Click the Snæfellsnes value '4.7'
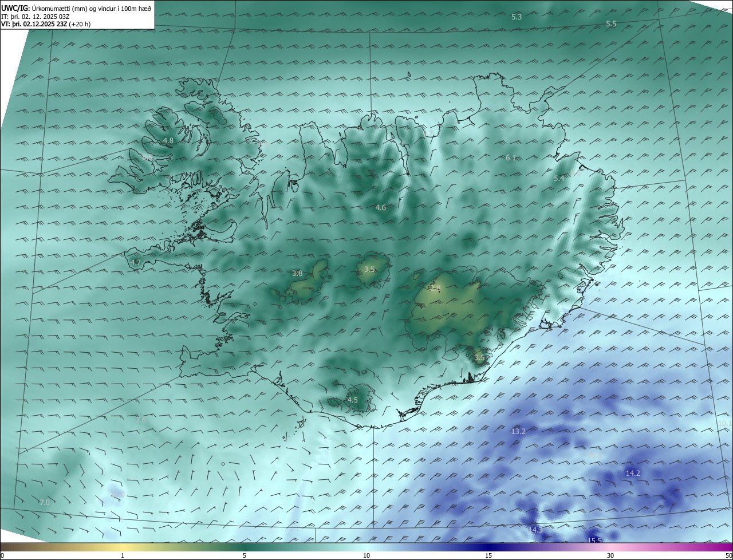 (x=136, y=263)
